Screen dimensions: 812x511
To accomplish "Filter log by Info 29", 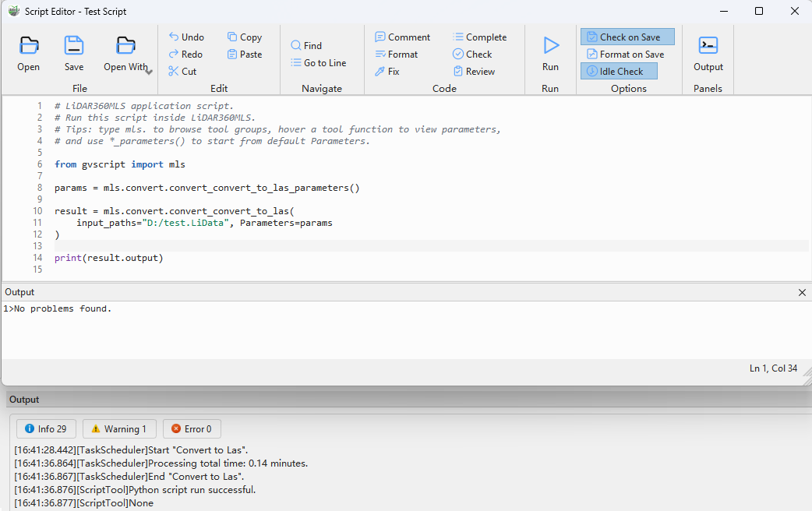I will [46, 428].
